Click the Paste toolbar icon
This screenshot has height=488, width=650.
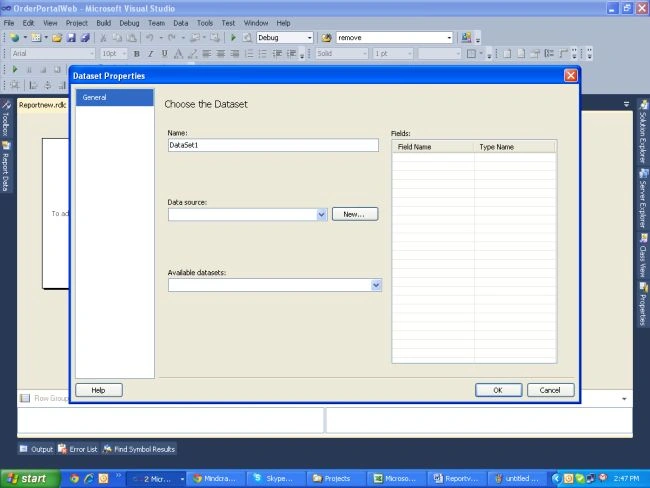[131, 38]
